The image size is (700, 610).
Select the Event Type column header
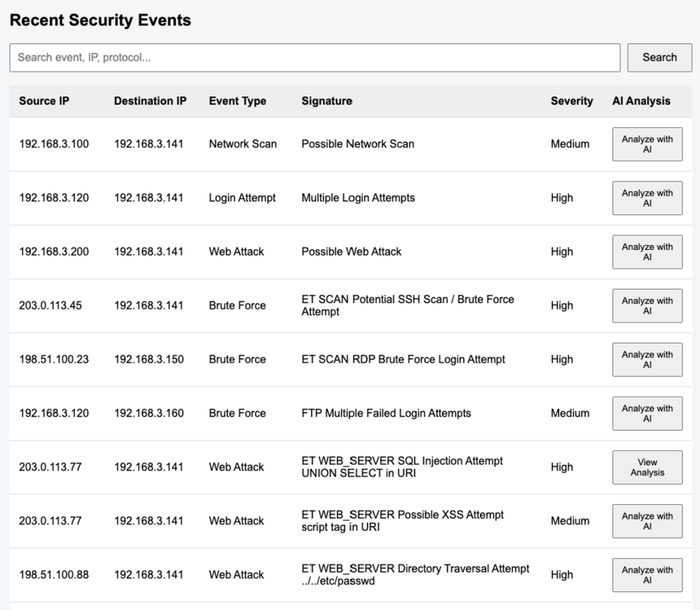[x=237, y=101]
